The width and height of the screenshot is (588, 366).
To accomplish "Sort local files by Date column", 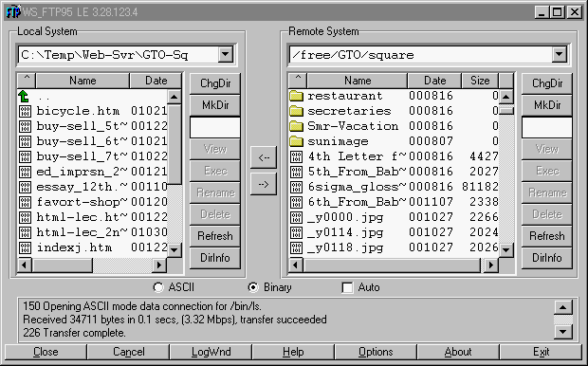I will [156, 81].
